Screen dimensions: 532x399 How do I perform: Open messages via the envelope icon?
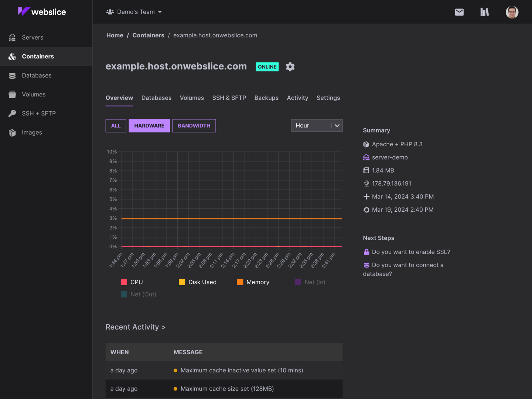click(459, 12)
